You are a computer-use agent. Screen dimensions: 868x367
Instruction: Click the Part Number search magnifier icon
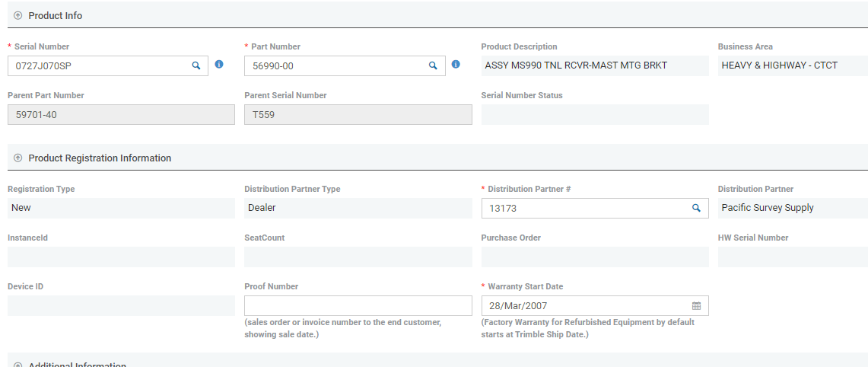(433, 65)
